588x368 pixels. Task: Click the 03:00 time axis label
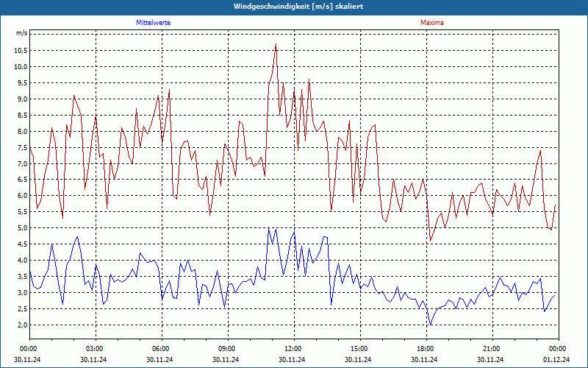(96, 349)
